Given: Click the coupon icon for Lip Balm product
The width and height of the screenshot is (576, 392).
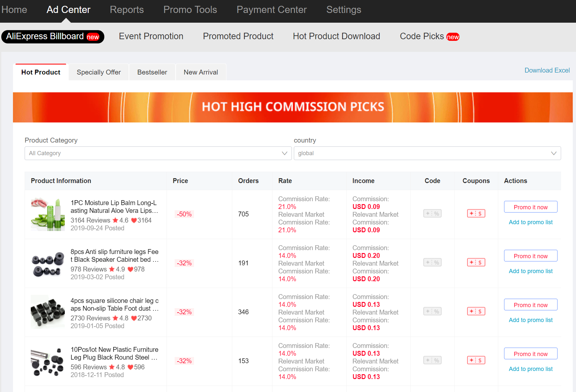Looking at the screenshot, I should point(476,213).
